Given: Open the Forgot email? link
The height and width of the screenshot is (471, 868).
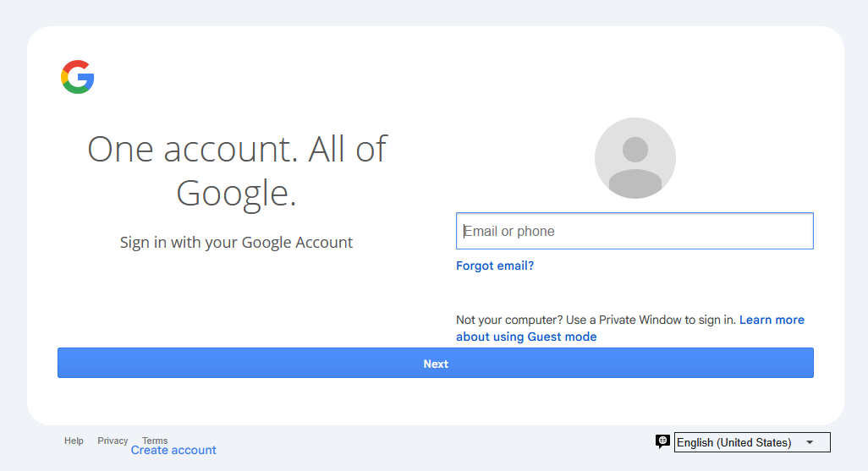Looking at the screenshot, I should pyautogui.click(x=495, y=266).
